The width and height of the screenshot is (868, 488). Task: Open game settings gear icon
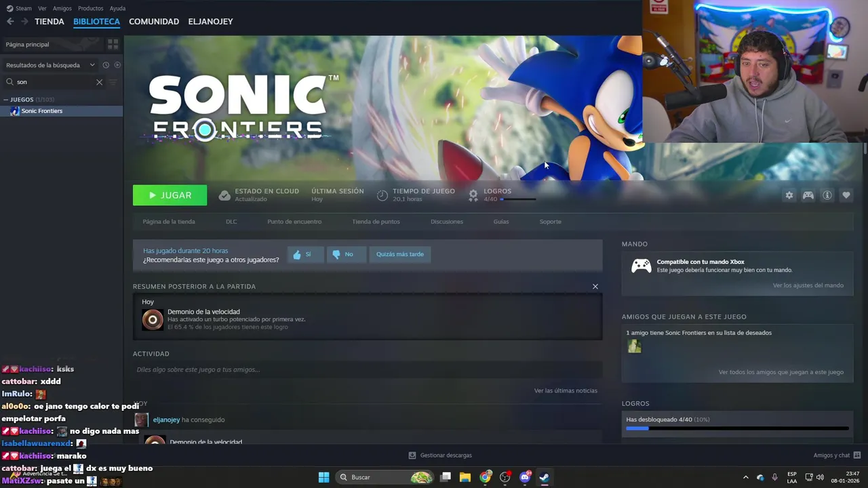(789, 195)
